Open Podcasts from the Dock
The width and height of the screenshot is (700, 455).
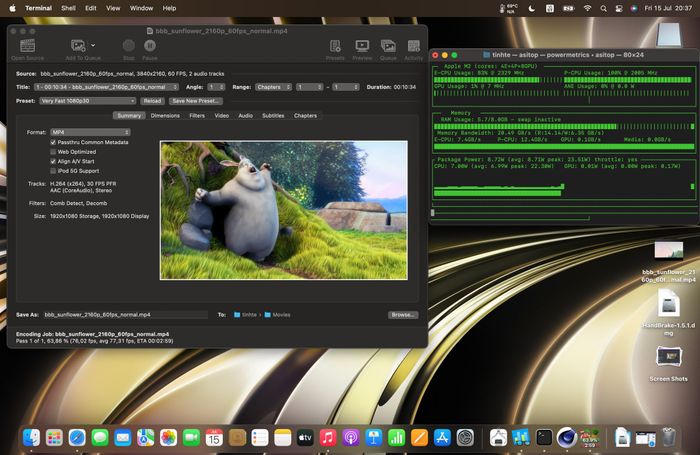click(350, 438)
